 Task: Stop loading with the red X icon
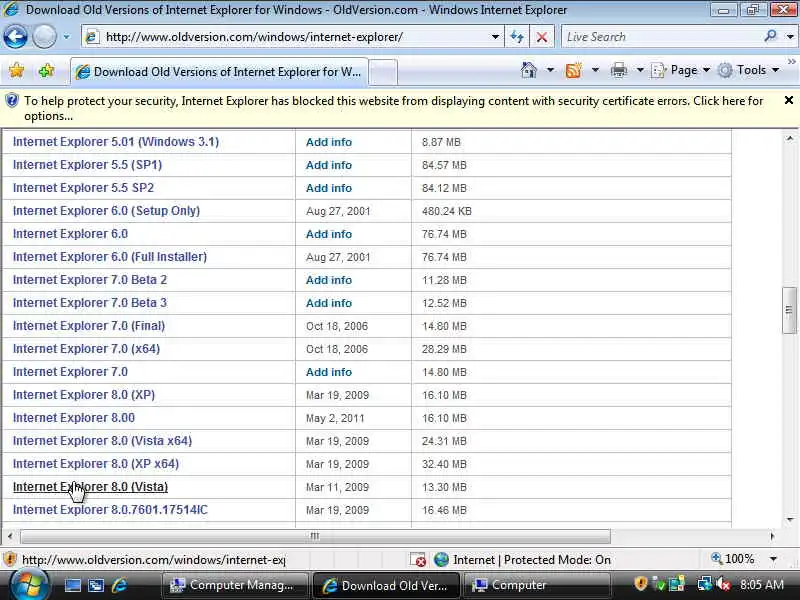542,37
